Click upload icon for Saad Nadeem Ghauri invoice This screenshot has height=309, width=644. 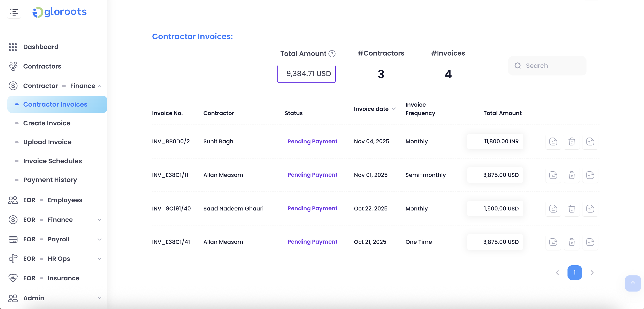[590, 208]
